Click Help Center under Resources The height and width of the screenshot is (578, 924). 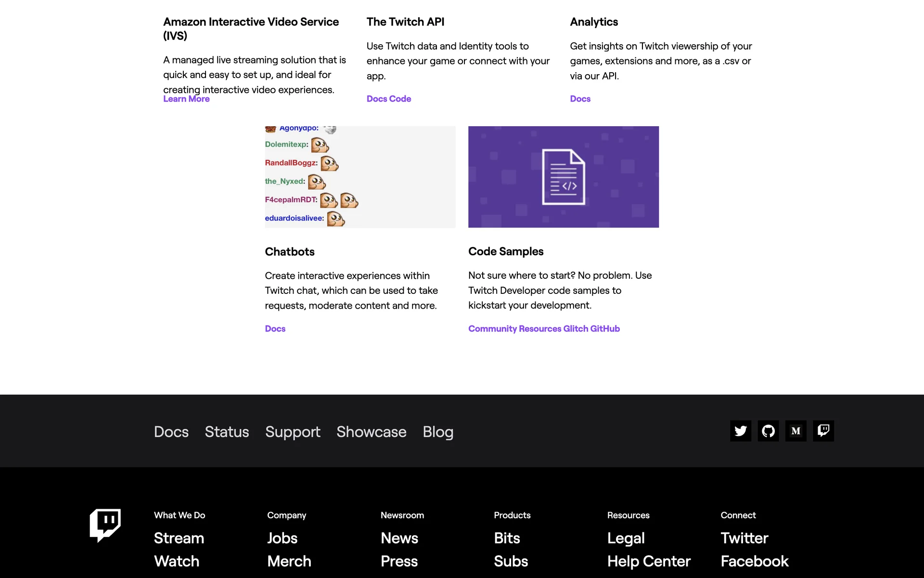point(648,561)
